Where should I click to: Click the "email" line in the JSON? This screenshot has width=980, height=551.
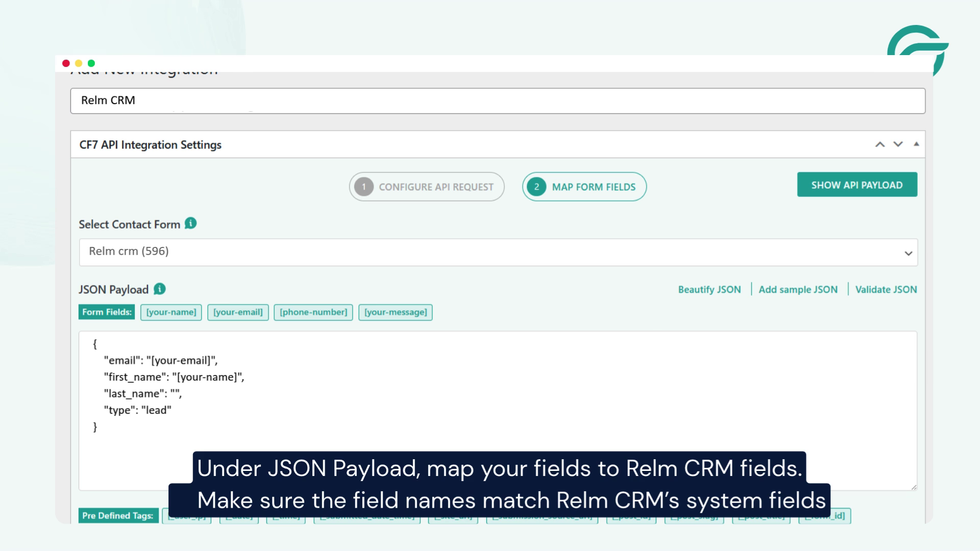pos(161,360)
